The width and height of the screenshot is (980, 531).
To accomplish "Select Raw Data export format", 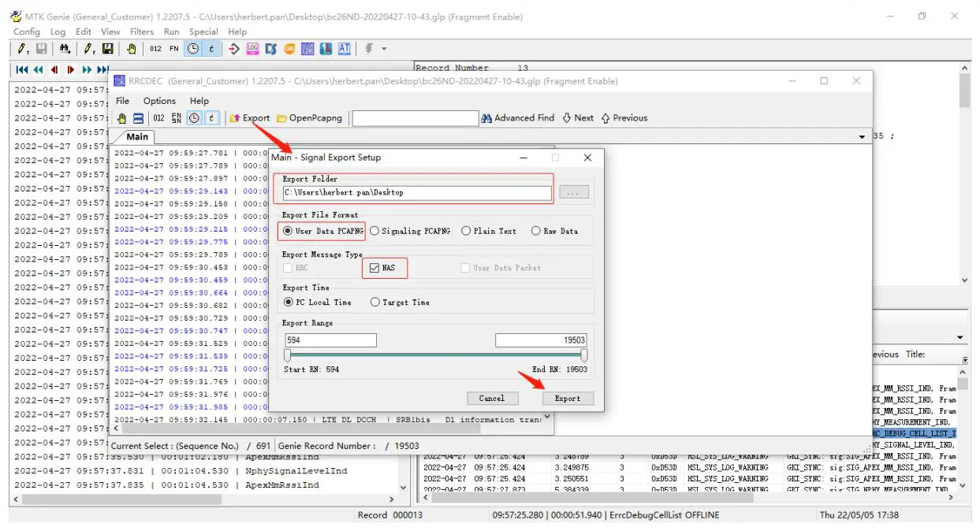I will (554, 231).
